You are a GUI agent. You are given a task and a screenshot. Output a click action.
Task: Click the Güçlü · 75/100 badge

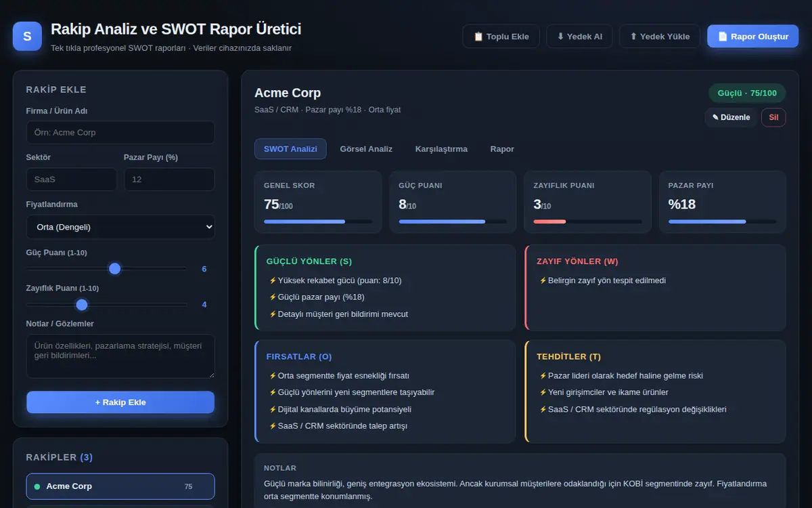click(x=747, y=93)
